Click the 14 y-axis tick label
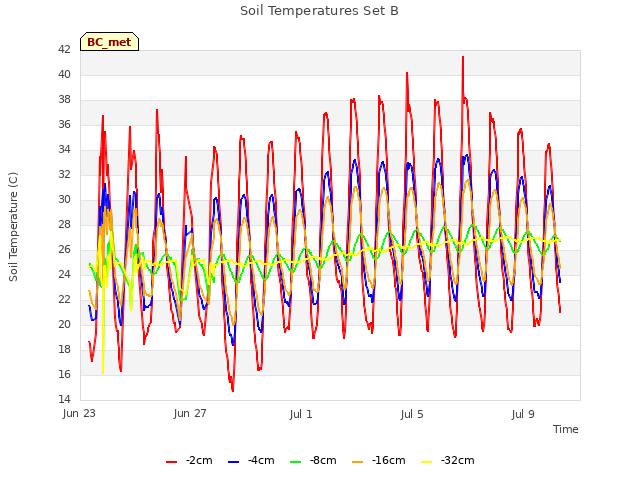 (x=64, y=399)
